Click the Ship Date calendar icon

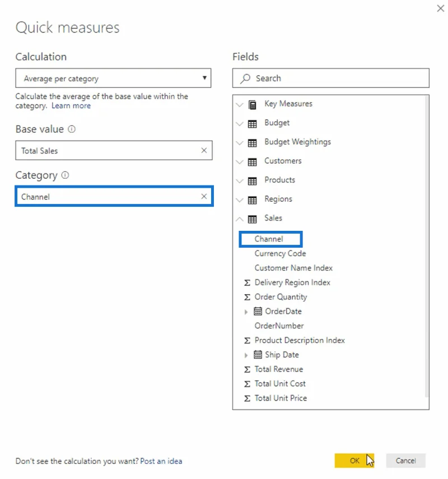click(258, 355)
